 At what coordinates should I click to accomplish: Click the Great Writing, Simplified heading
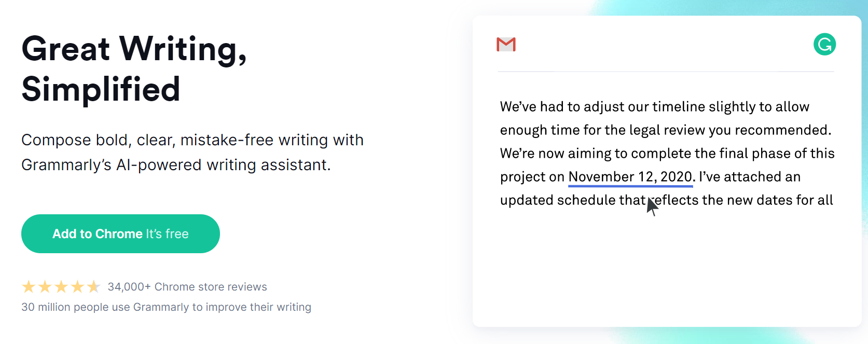[134, 68]
